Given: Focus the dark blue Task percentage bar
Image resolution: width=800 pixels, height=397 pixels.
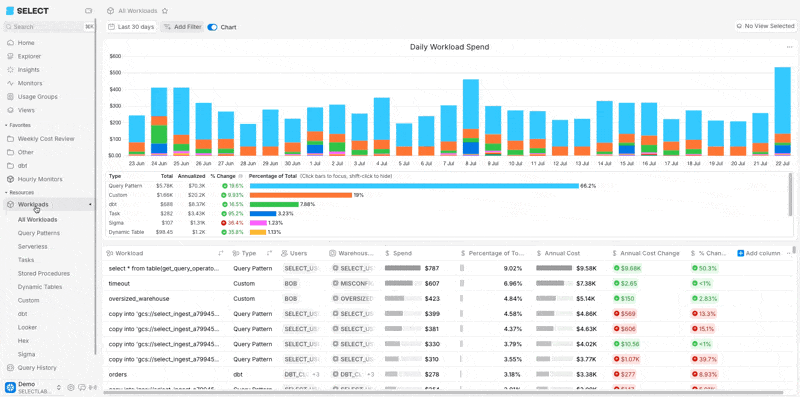Looking at the screenshot, I should (x=263, y=214).
